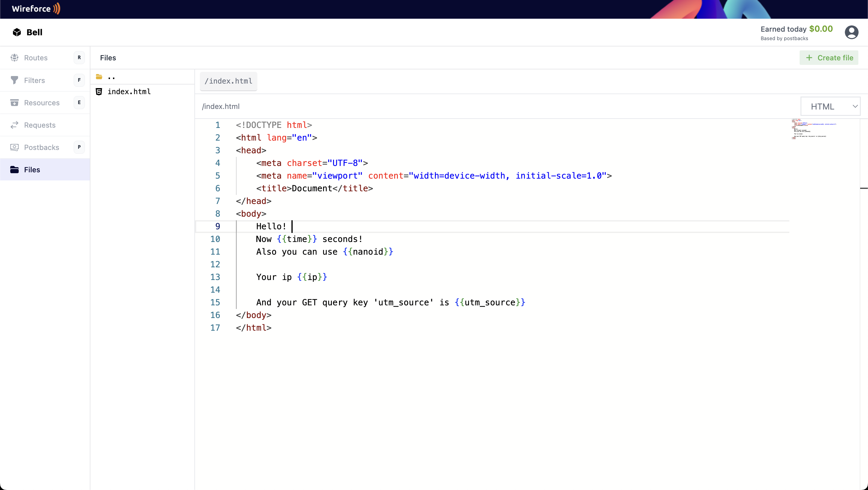This screenshot has height=490, width=868.
Task: Click the Bell project cube icon
Action: [17, 32]
